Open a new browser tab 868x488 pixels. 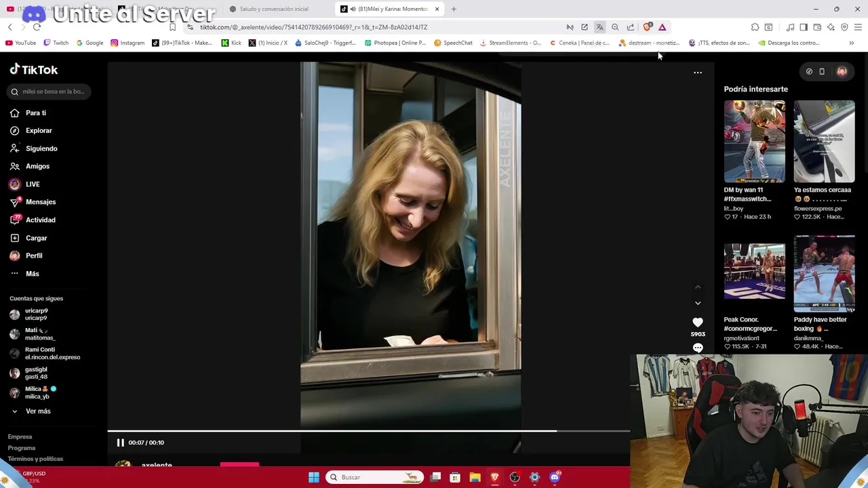(x=454, y=9)
